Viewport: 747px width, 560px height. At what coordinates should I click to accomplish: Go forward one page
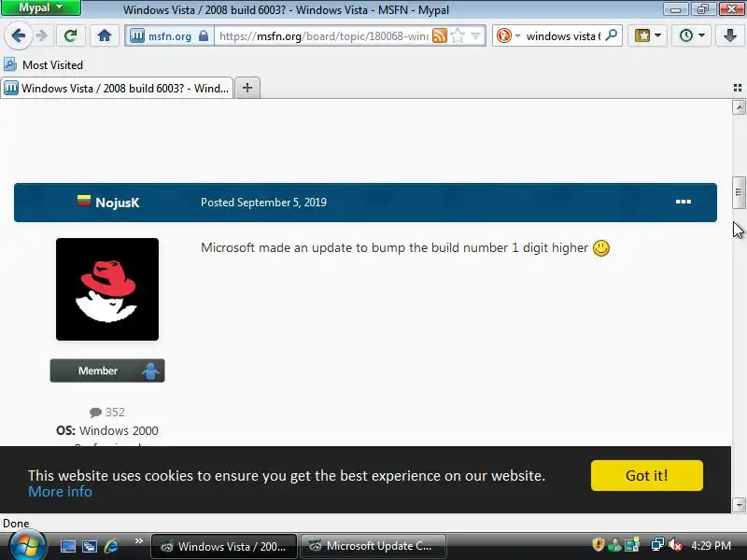[x=42, y=35]
